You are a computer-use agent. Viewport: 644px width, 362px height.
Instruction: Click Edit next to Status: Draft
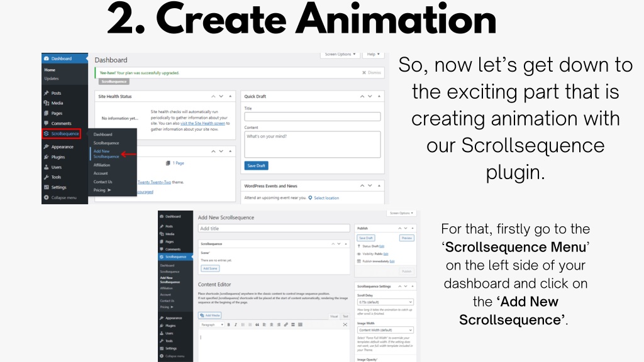(382, 246)
